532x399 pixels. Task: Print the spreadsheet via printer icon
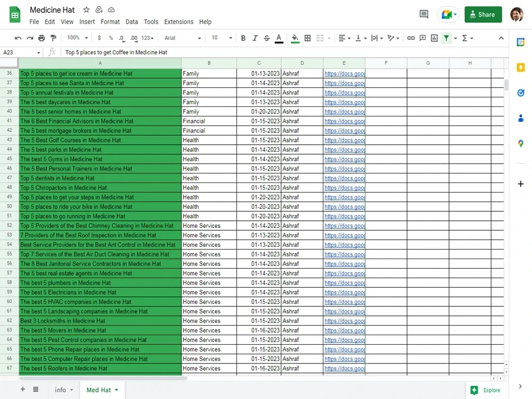coord(41,38)
